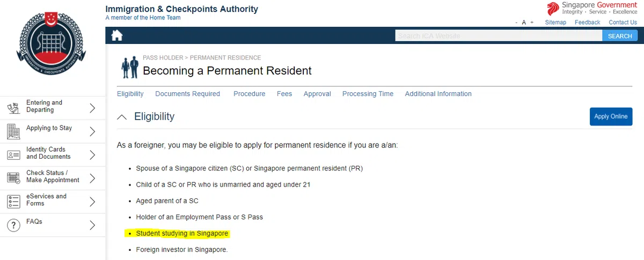Open the Sitemap link
The width and height of the screenshot is (644, 260).
pos(555,23)
